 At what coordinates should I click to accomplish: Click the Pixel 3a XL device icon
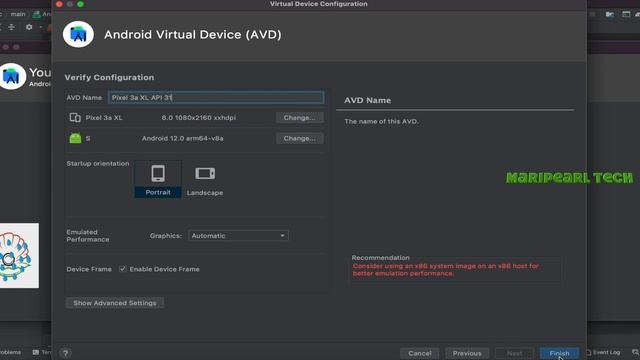pyautogui.click(x=75, y=118)
